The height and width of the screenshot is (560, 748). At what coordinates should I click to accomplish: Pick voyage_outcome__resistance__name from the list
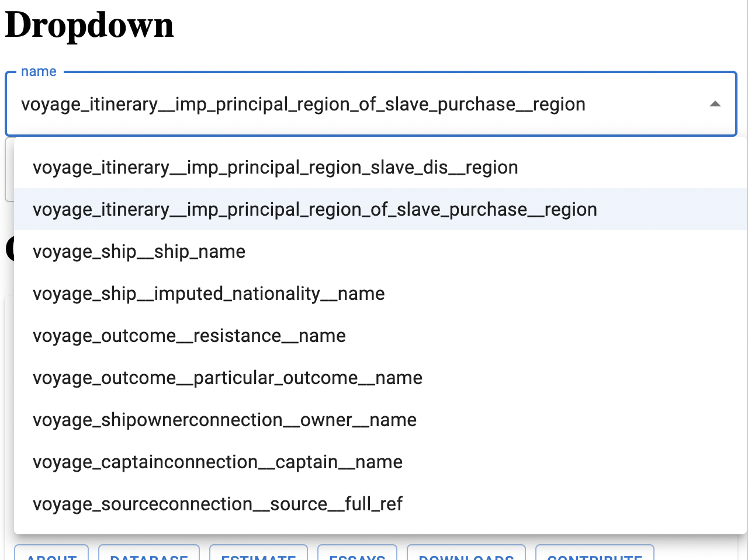pos(189,336)
